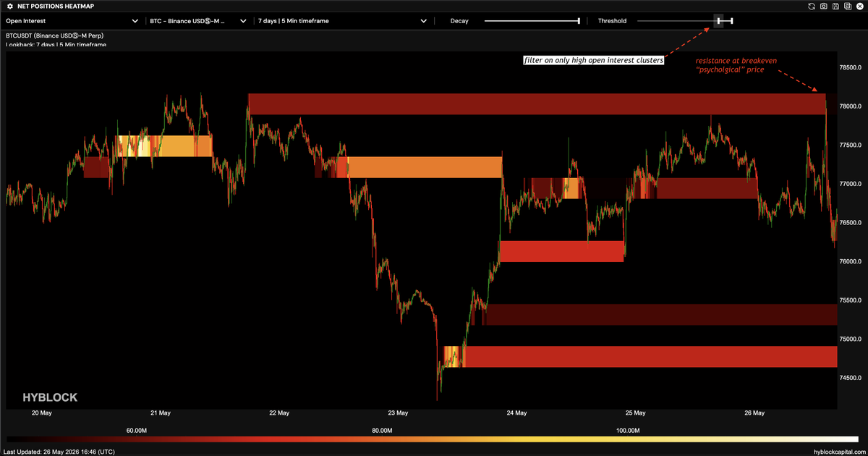Click the Threshold label
The width and height of the screenshot is (868, 456).
tap(612, 21)
